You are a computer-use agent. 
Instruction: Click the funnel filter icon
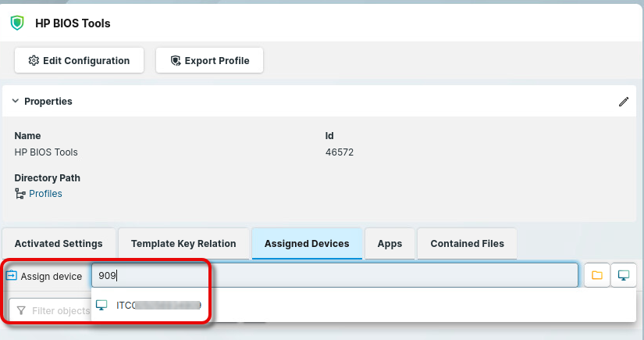(21, 311)
